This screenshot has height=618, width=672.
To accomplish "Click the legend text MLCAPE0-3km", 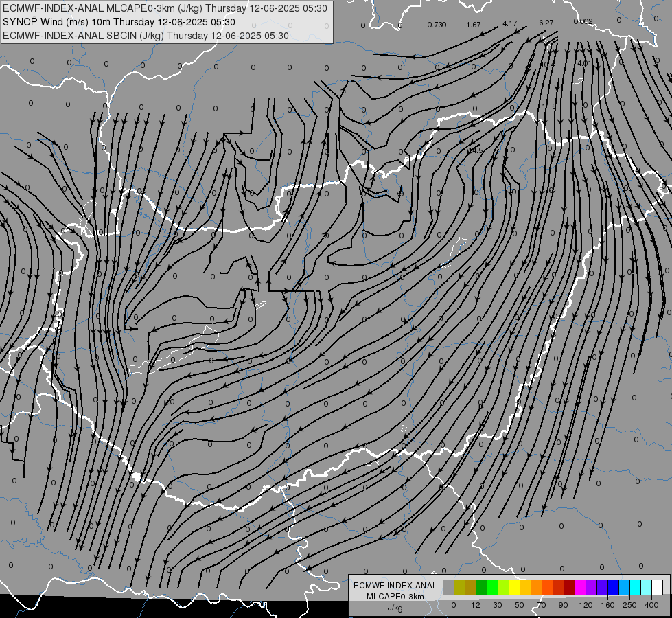I will tap(395, 597).
